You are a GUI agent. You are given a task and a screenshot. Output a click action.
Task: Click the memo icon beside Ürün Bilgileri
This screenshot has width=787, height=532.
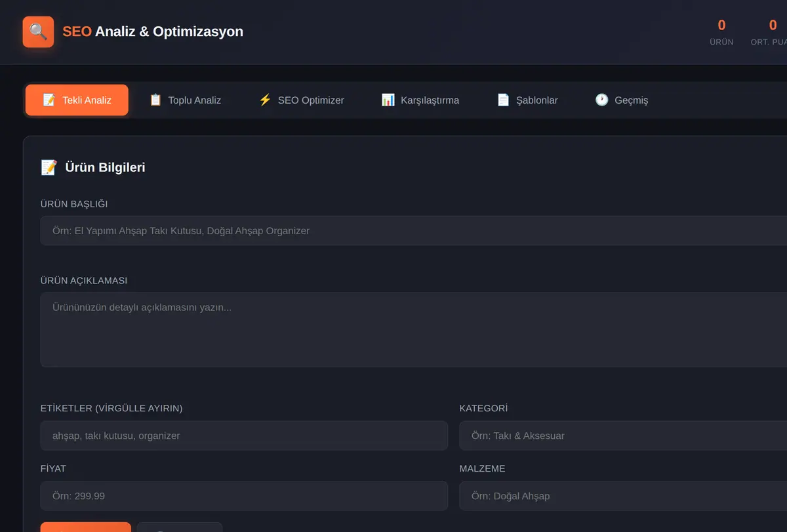[x=49, y=167]
